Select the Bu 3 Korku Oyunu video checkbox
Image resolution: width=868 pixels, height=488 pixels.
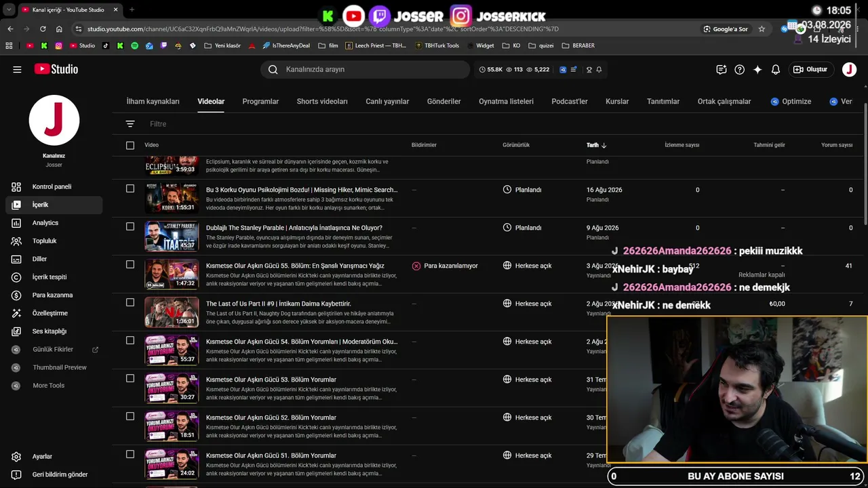coord(130,188)
